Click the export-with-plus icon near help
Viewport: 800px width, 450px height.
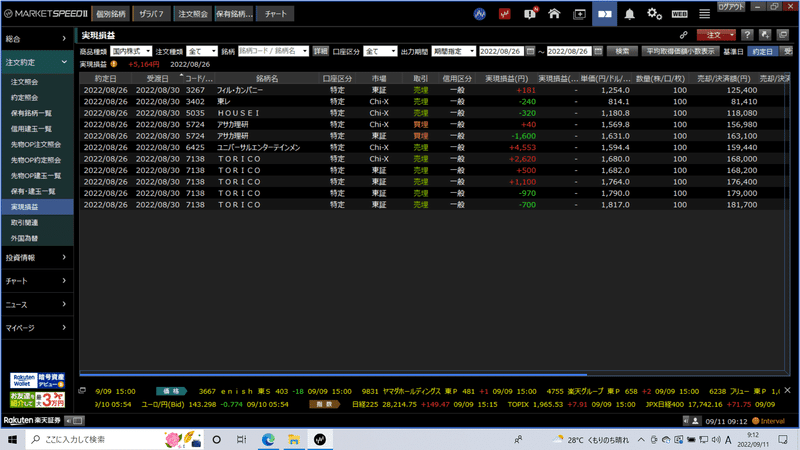point(765,35)
